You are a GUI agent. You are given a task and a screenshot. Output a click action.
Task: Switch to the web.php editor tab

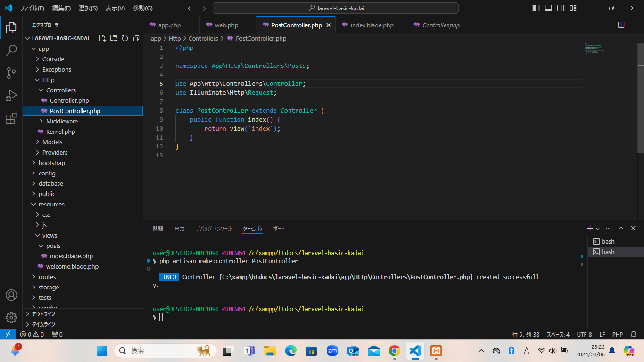(x=226, y=25)
